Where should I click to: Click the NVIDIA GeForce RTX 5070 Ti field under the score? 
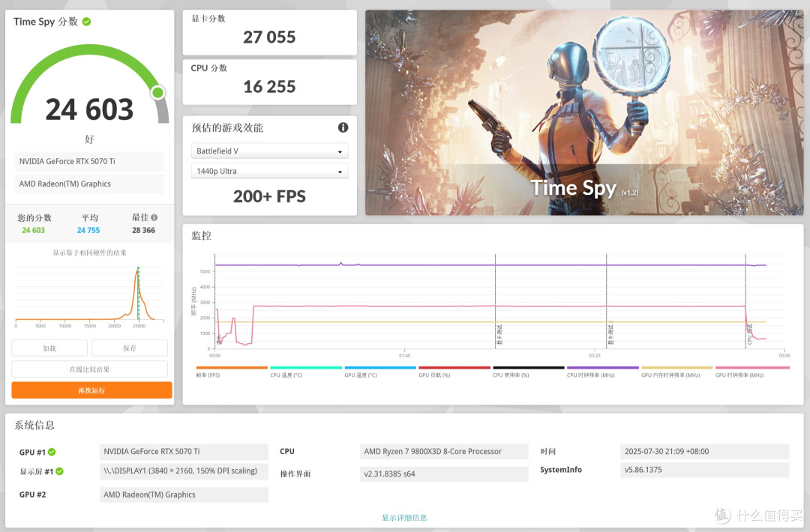(90, 162)
